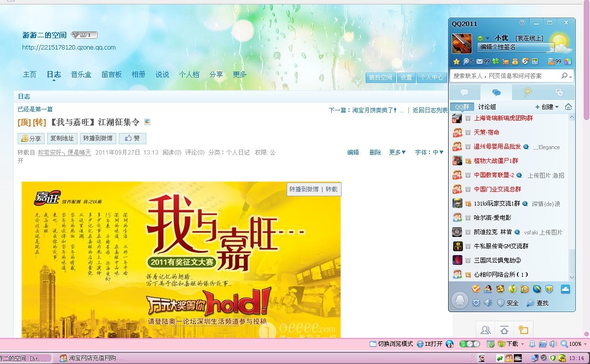The width and height of the screenshot is (590, 364).
Task: Click the 分享 share button
Action: [x=31, y=138]
